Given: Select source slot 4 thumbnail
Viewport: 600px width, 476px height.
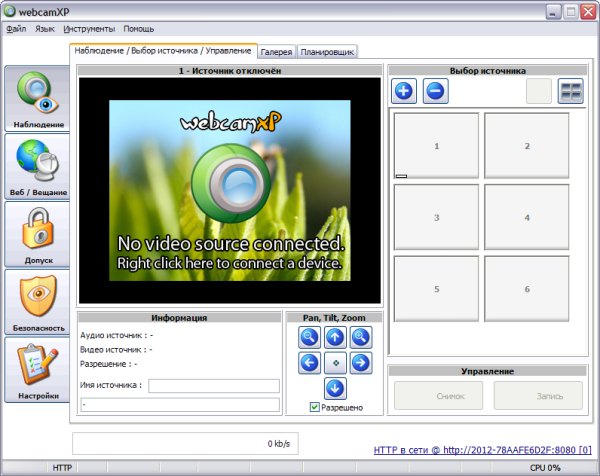Looking at the screenshot, I should 526,217.
